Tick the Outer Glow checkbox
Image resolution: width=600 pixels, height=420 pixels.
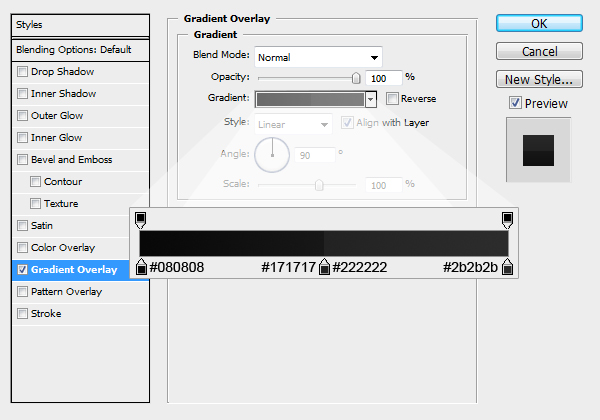[x=22, y=116]
